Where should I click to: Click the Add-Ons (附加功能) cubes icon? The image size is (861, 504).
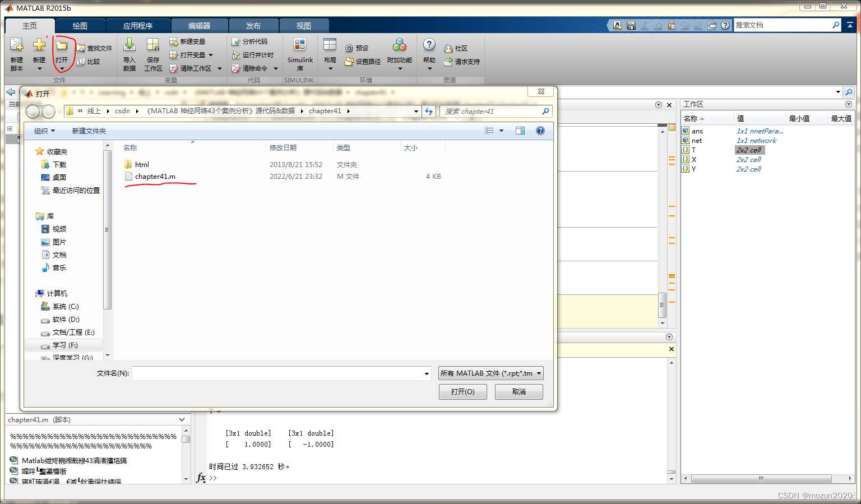tap(400, 45)
